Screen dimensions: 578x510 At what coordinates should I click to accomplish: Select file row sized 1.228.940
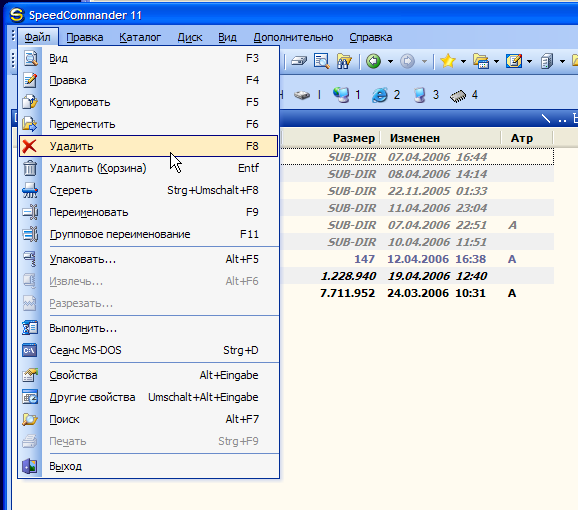coord(417,276)
